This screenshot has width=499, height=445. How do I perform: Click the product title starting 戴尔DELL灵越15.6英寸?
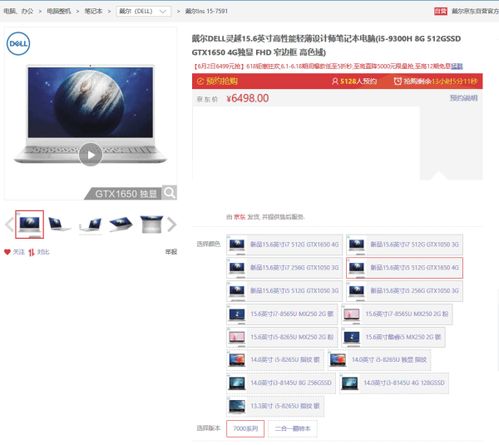(326, 45)
